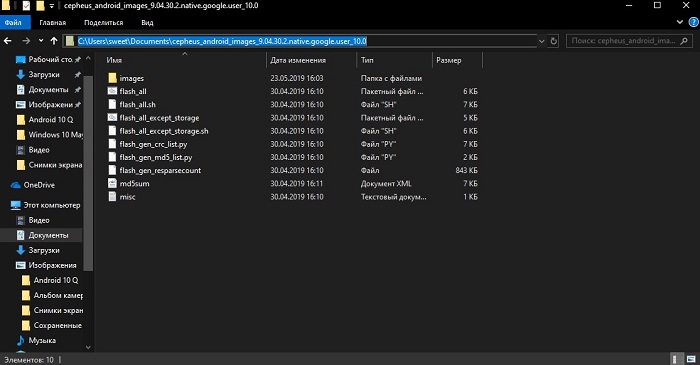Click the navigation pane scroll up arrow

pyautogui.click(x=88, y=59)
